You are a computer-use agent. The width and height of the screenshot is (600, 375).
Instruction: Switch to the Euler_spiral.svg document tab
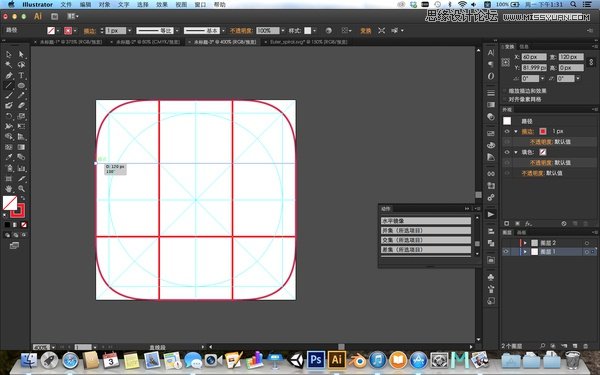(x=308, y=42)
